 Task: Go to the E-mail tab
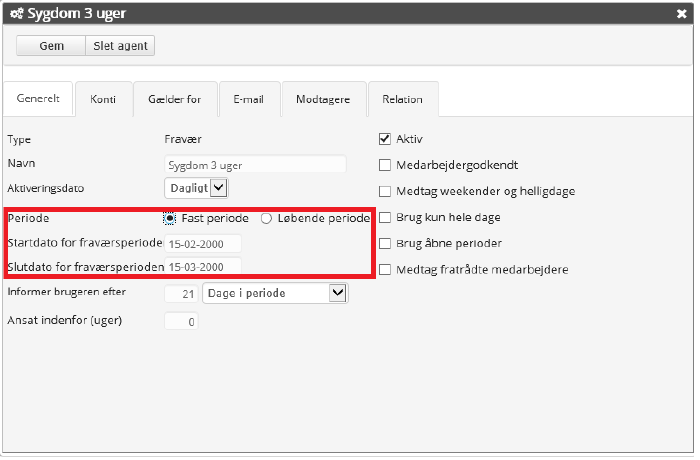248,99
